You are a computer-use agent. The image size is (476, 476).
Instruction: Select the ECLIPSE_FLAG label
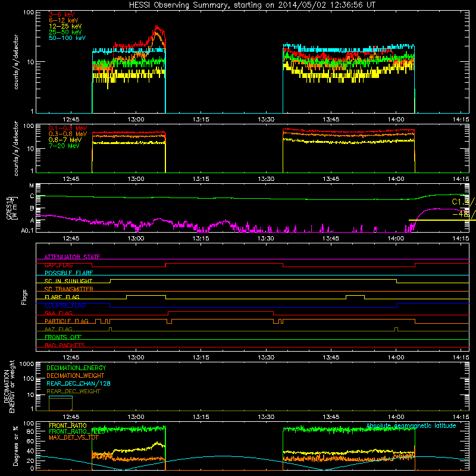click(x=65, y=305)
